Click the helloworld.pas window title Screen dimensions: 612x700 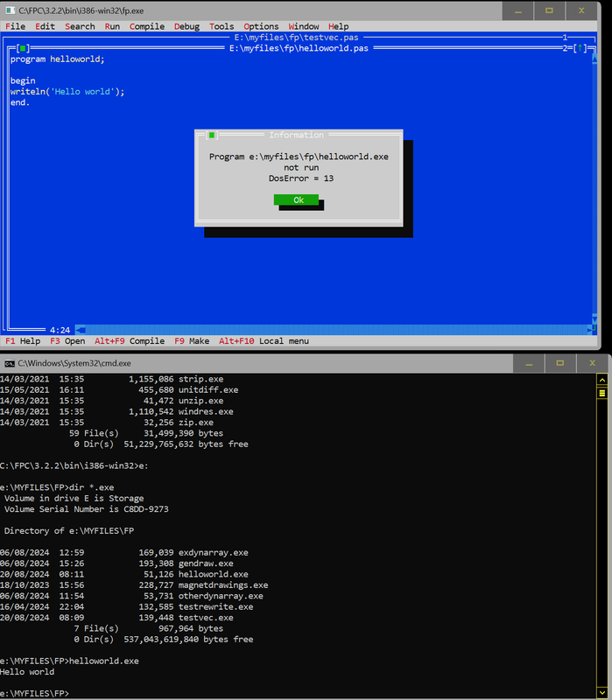(299, 48)
